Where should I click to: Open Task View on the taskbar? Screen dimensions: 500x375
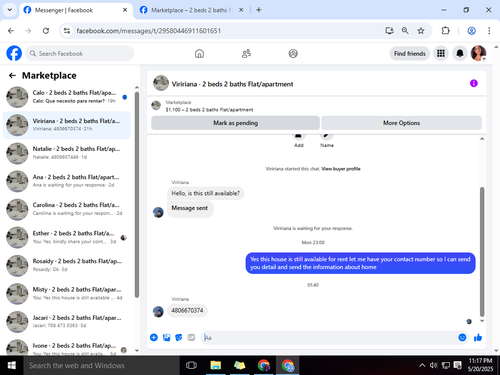pos(191,366)
